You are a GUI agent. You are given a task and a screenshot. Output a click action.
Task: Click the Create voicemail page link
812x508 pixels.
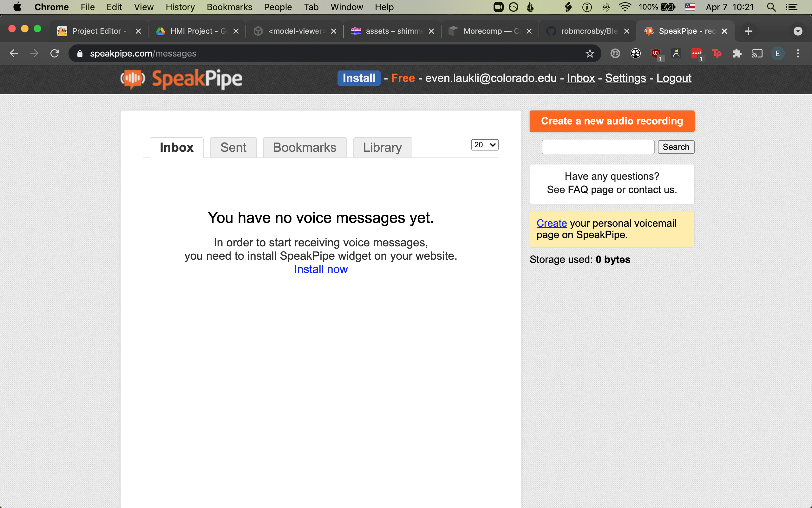pyautogui.click(x=552, y=223)
